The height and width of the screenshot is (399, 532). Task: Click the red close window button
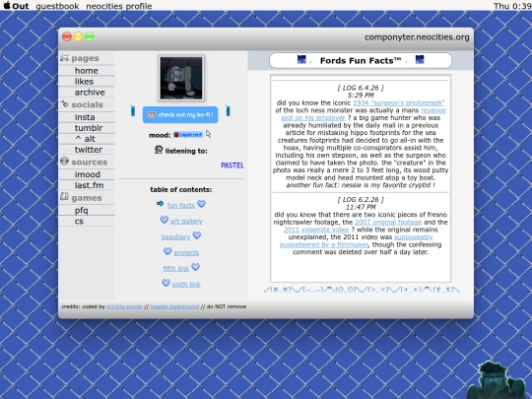(x=67, y=36)
